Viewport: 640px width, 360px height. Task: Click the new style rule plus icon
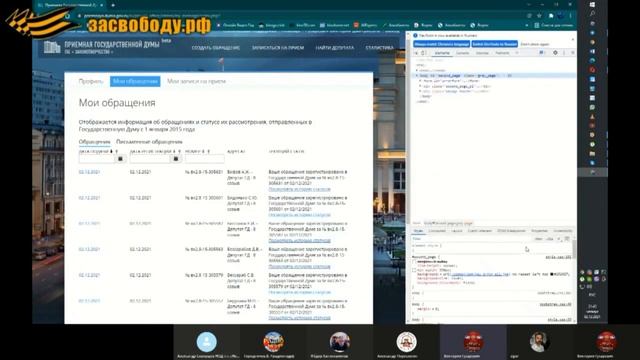[559, 239]
